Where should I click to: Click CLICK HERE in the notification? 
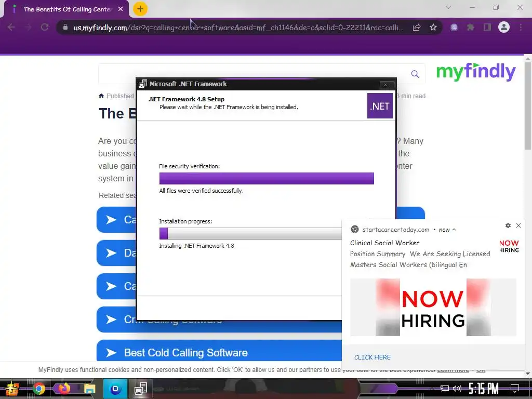(x=373, y=357)
